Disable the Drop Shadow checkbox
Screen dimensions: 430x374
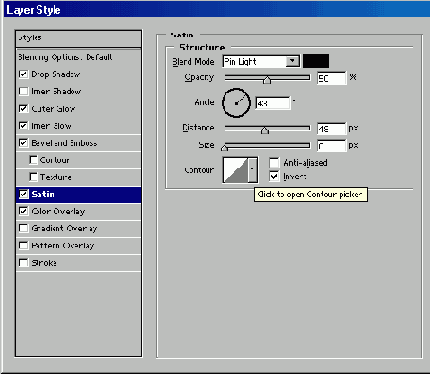click(x=23, y=74)
